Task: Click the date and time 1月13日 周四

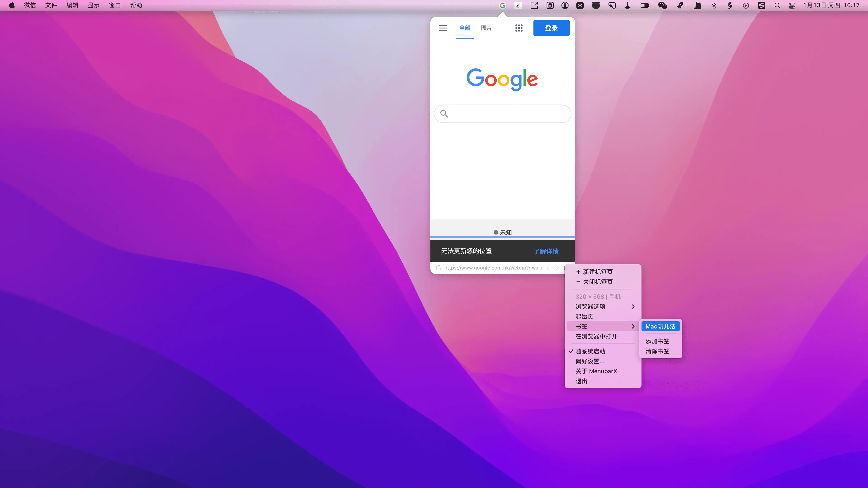Action: (832, 5)
